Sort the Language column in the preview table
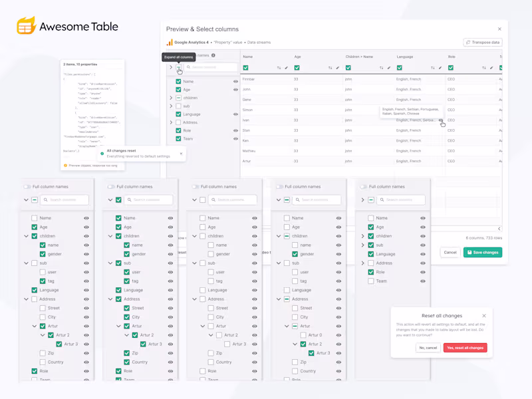532x399 pixels. [433, 68]
